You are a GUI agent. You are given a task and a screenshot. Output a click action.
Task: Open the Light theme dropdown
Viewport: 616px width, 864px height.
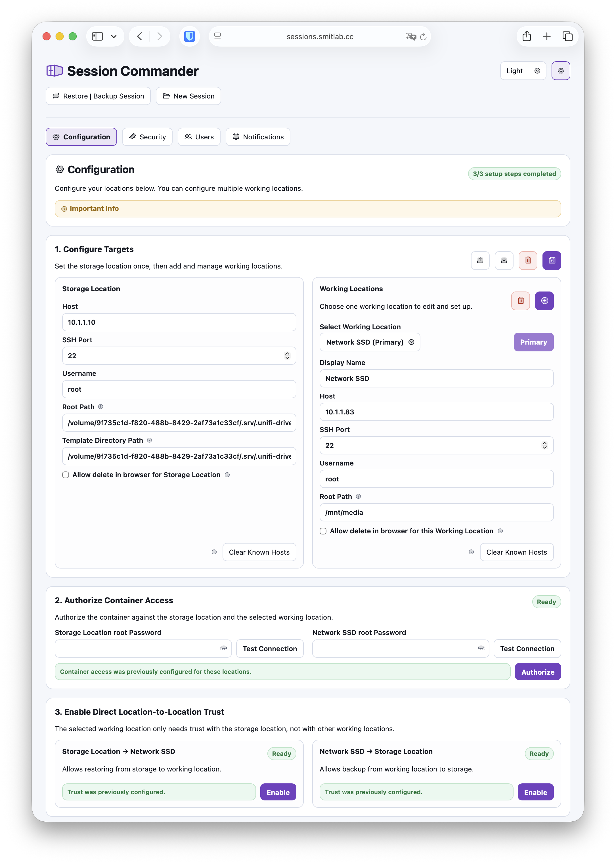click(523, 71)
